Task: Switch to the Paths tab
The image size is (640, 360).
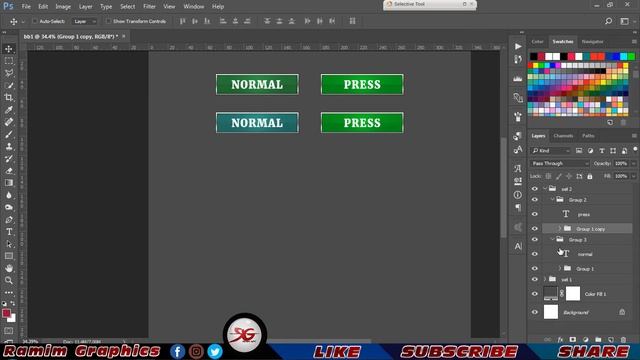Action: point(588,136)
